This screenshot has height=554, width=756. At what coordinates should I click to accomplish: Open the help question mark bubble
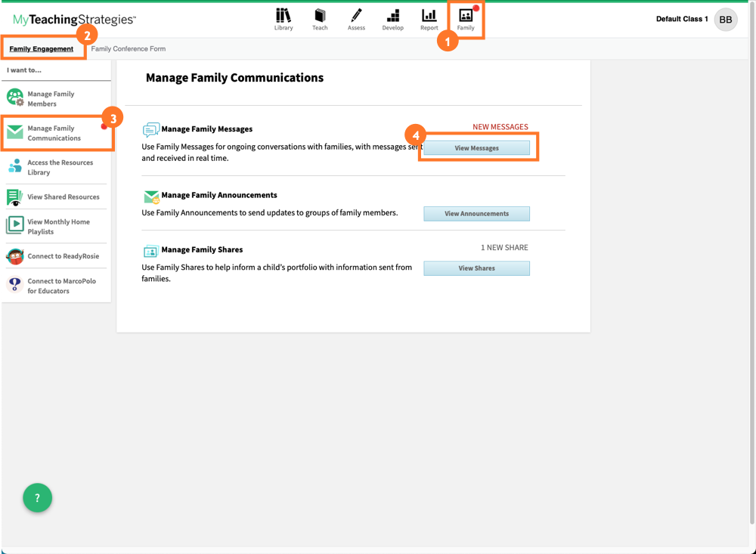click(37, 497)
